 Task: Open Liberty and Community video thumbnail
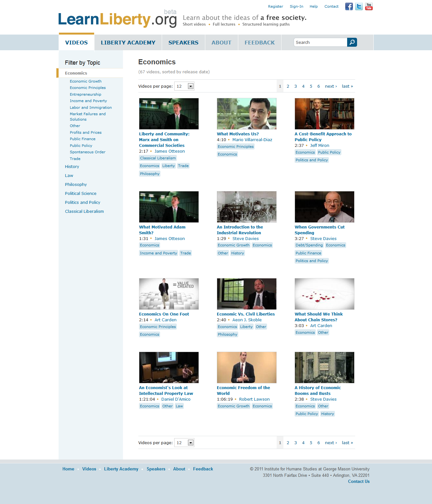[169, 114]
